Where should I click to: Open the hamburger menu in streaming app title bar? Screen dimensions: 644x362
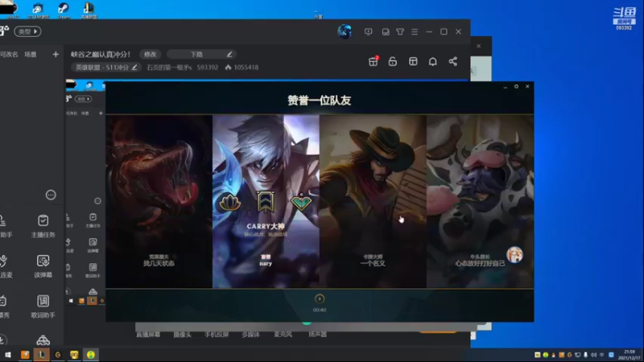(x=415, y=31)
